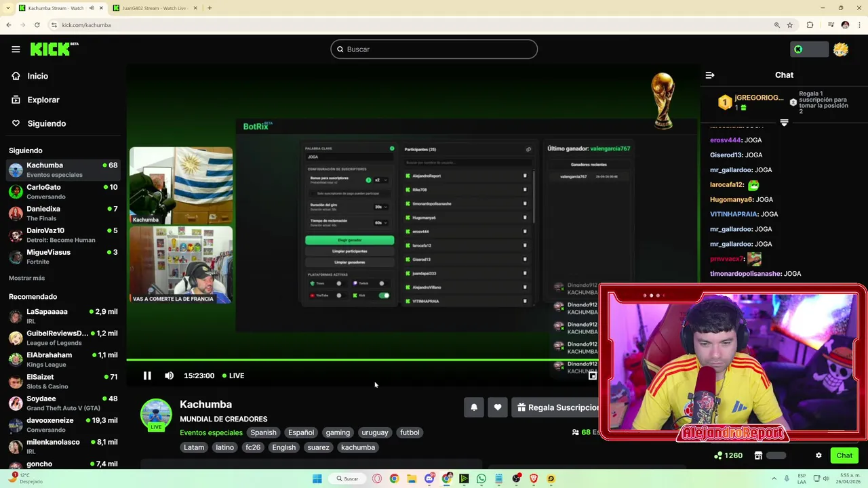Open media control icon in toolbar
This screenshot has height=488, width=868.
coord(831,25)
